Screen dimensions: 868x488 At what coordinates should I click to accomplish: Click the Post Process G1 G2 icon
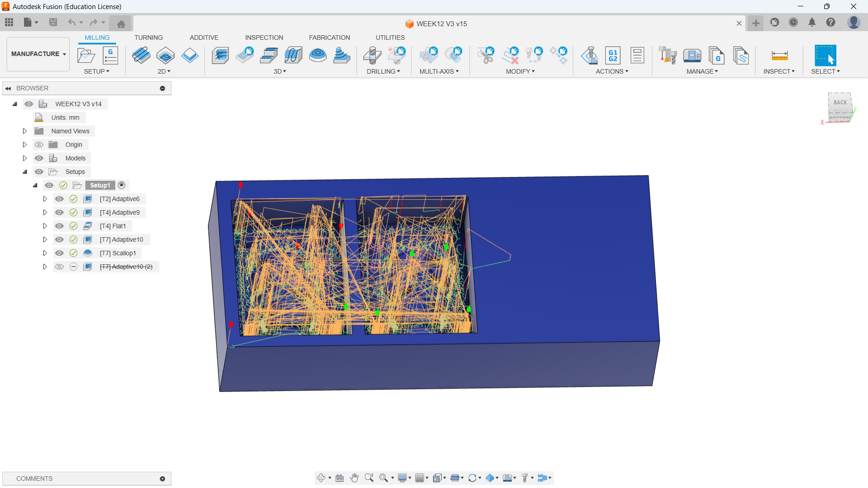click(x=613, y=56)
